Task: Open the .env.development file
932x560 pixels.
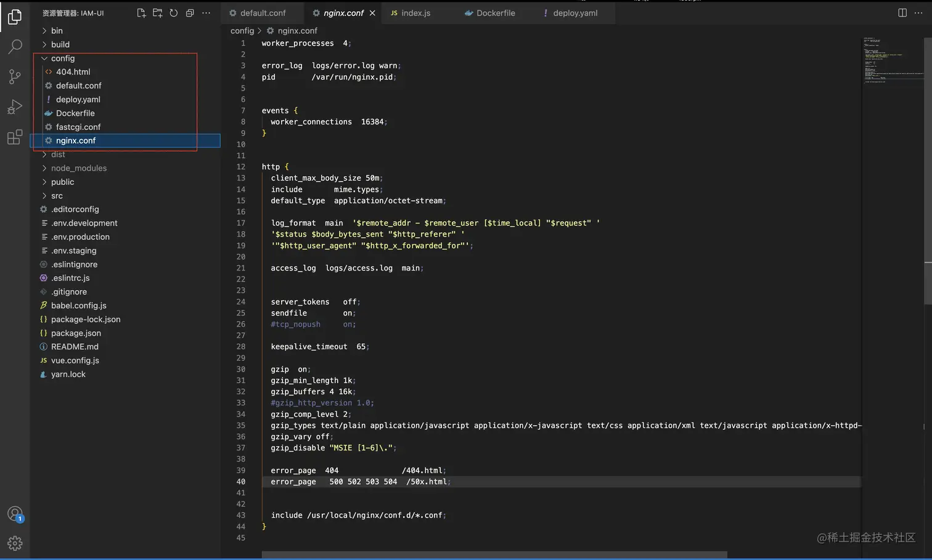Action: click(125, 223)
